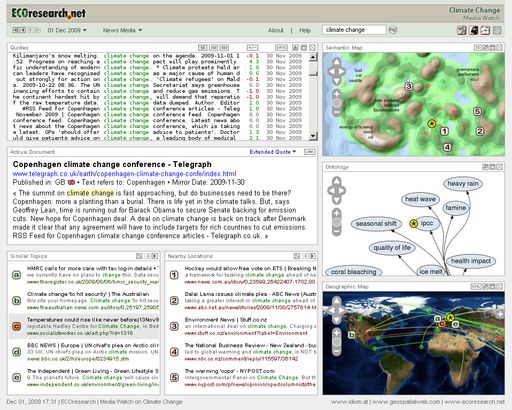The width and height of the screenshot is (512, 410).
Task: Click the Similar Topics panel export icon
Action: coord(139,256)
